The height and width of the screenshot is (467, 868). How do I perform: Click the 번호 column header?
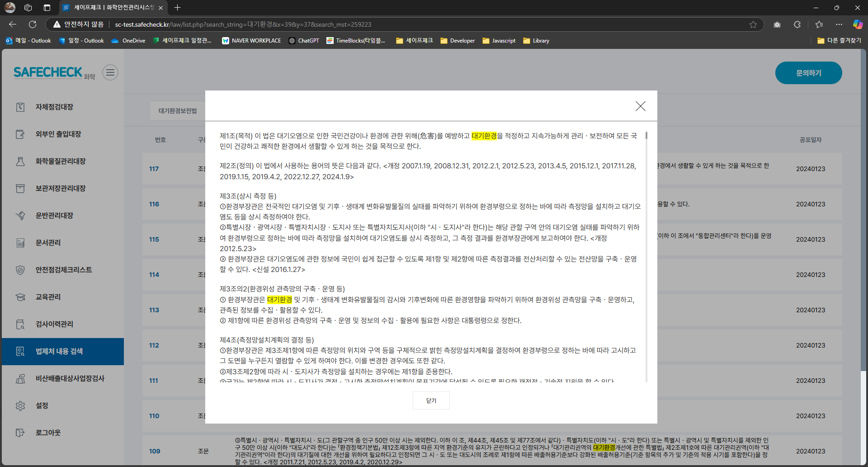coord(160,140)
